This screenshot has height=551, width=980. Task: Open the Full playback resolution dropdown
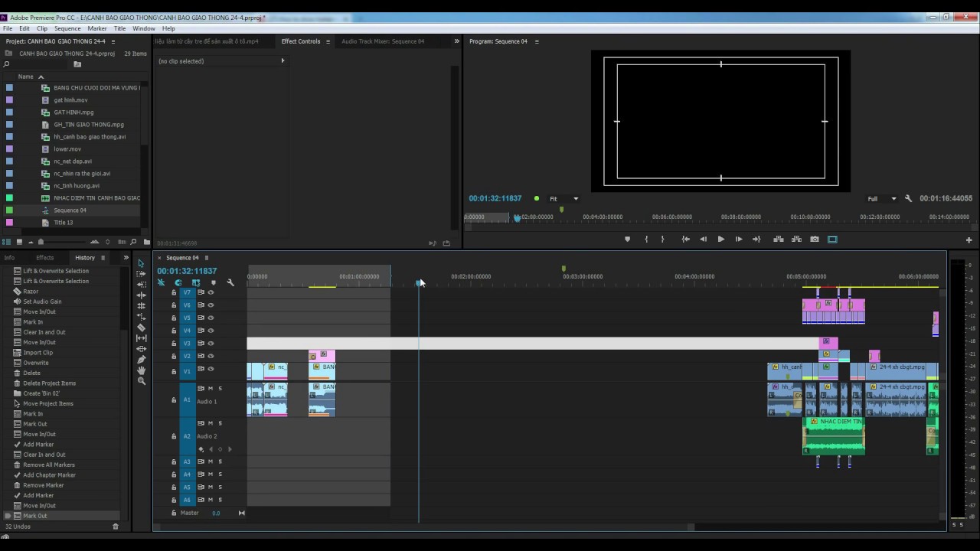881,199
